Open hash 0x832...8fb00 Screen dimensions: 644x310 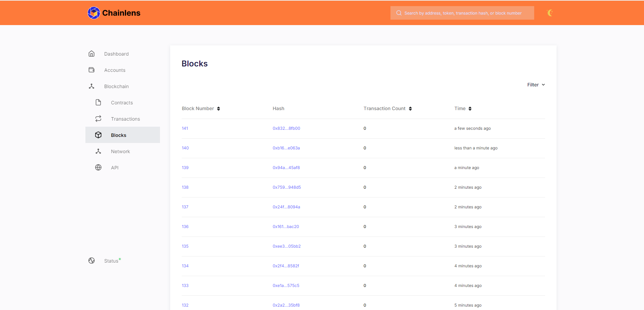click(286, 128)
